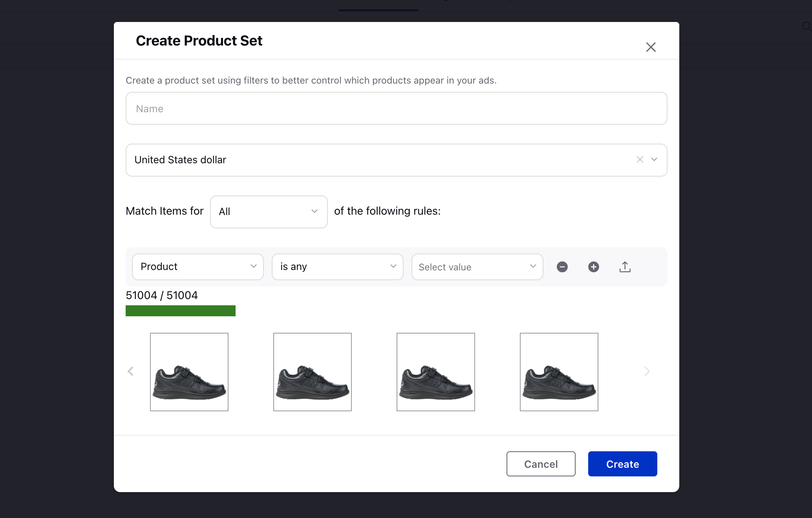Open the 'is any' condition dropdown

click(x=337, y=267)
